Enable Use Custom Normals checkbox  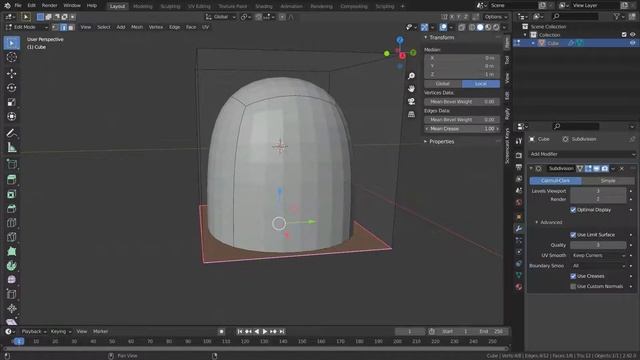573,287
